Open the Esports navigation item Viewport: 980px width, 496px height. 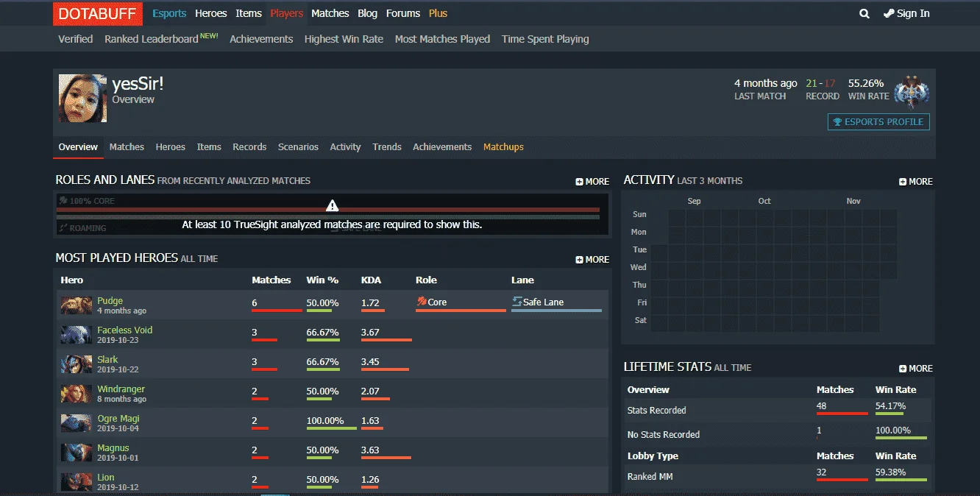point(169,13)
